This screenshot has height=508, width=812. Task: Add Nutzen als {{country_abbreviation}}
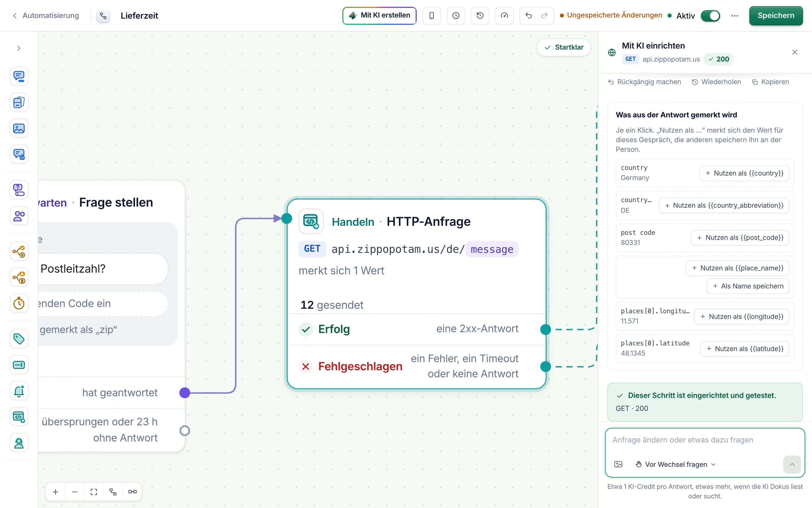tap(724, 205)
